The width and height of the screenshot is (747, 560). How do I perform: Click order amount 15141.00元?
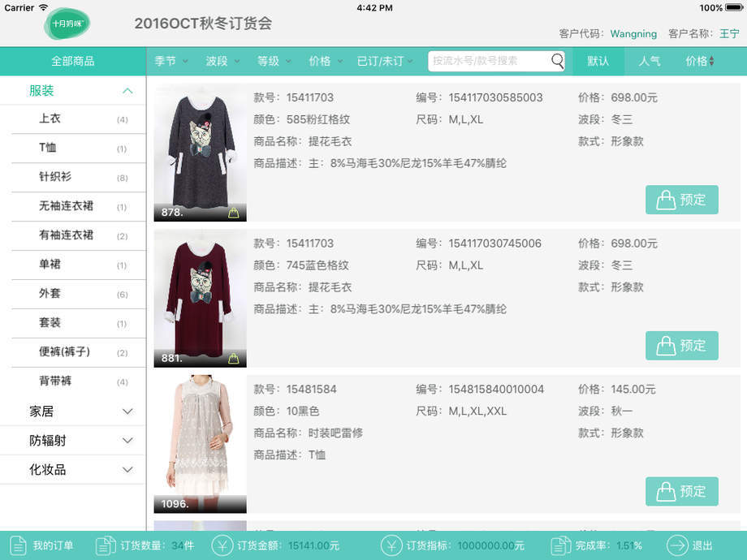click(313, 545)
